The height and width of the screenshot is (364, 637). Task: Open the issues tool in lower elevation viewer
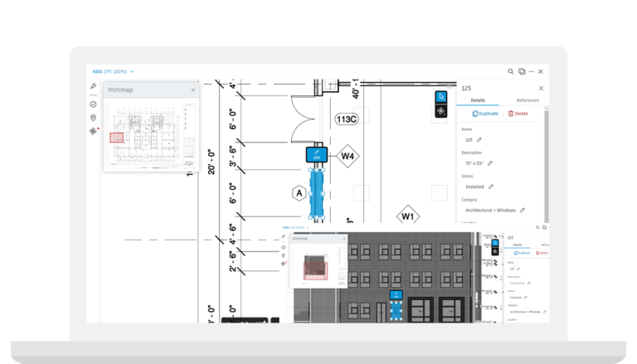coord(284,247)
